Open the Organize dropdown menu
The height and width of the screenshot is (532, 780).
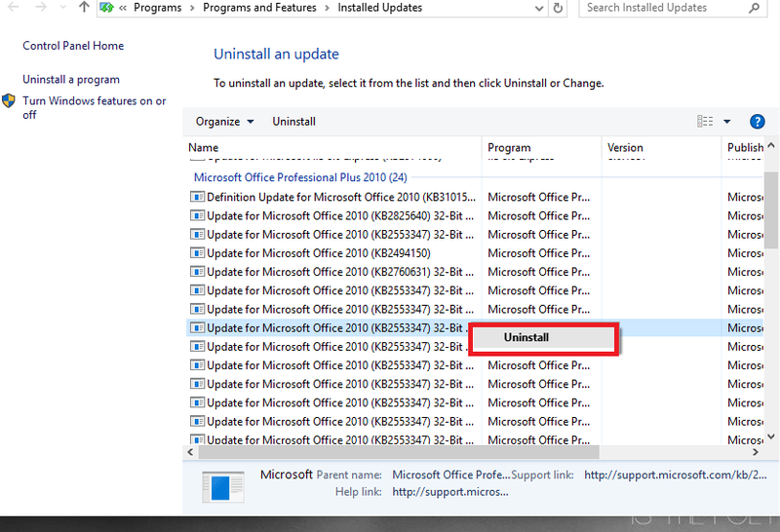(x=224, y=122)
